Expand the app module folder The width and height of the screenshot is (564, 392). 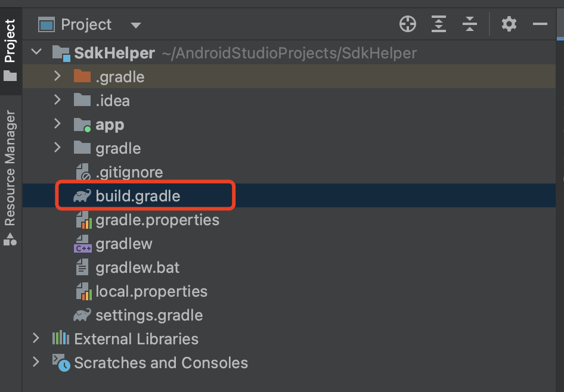tap(57, 124)
